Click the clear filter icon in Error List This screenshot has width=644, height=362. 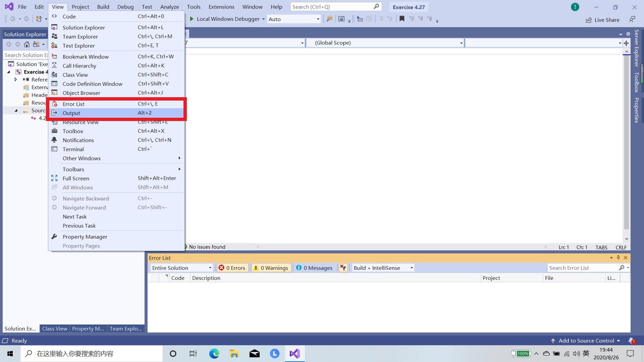pos(343,268)
